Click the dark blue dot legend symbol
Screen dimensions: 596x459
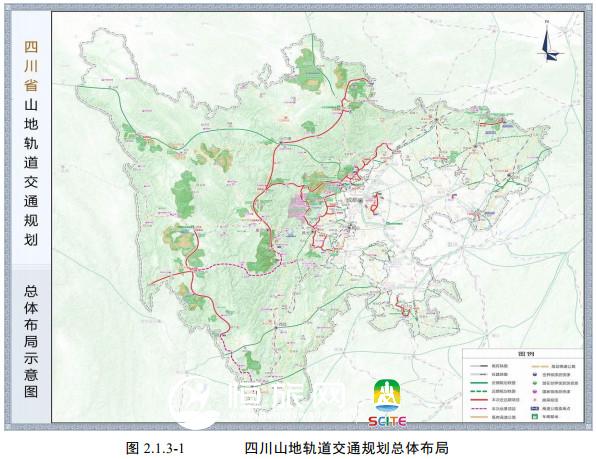(535, 374)
